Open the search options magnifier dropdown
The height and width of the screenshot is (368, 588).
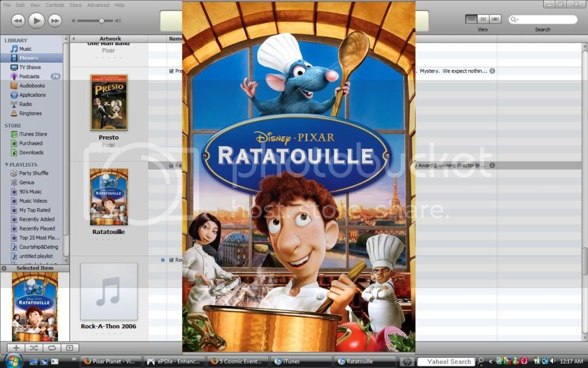click(x=515, y=20)
